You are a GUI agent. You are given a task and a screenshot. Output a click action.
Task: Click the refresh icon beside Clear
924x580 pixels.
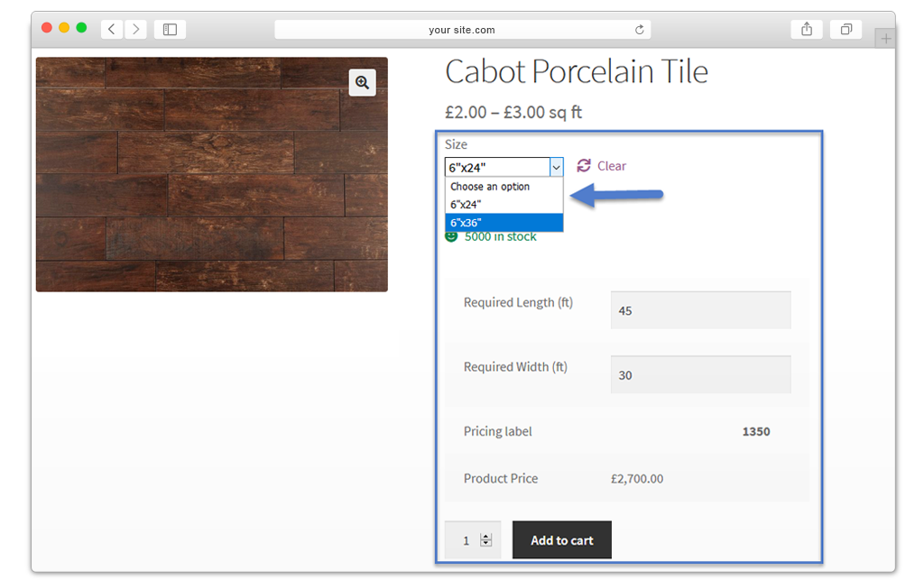[x=584, y=165]
